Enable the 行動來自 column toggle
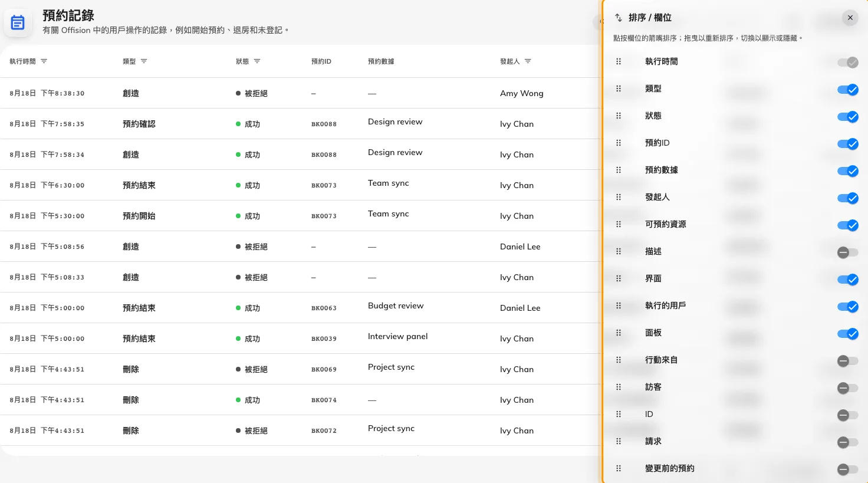Screen dimensions: 868x483 coord(848,361)
